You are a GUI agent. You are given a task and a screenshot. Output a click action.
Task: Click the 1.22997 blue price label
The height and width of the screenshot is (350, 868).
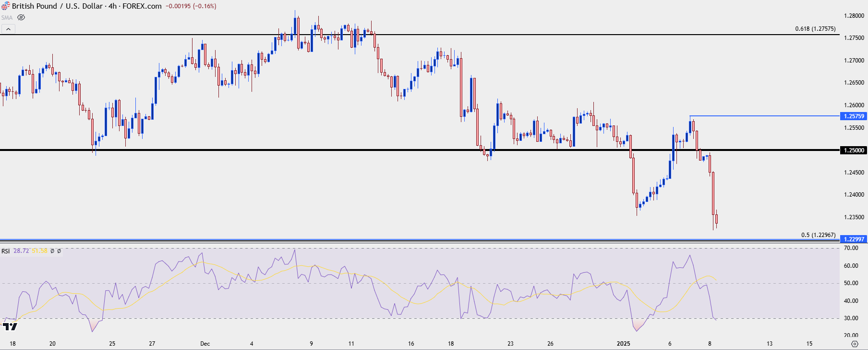point(854,239)
